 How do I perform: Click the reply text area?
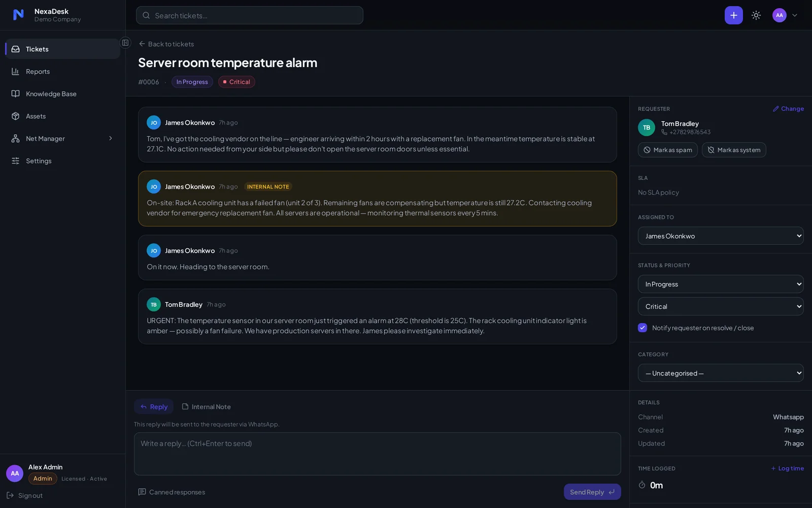pos(377,454)
